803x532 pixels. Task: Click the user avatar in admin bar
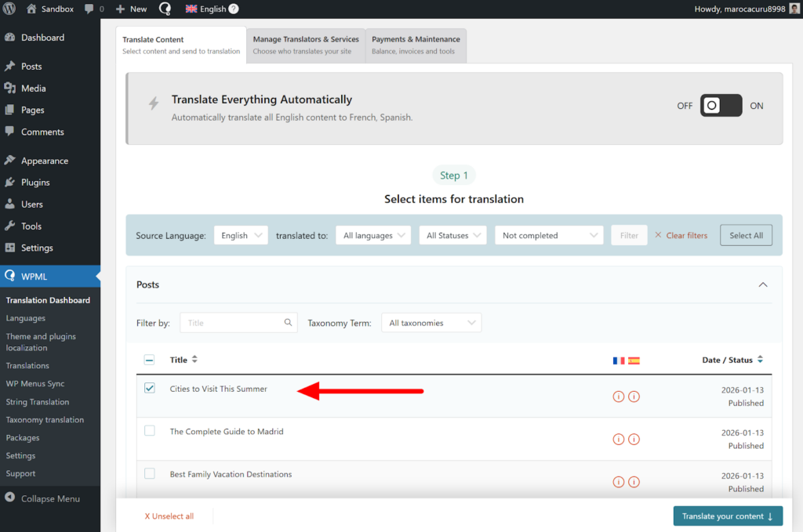795,9
